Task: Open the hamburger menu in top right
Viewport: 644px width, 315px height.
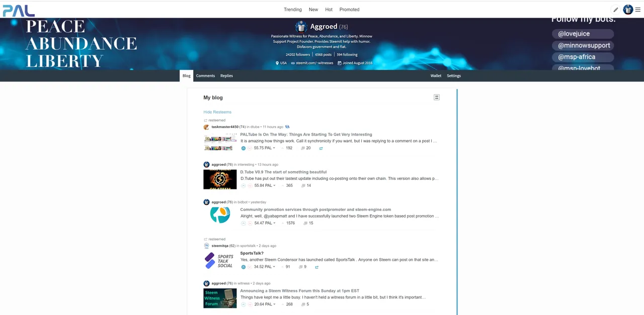Action: click(x=637, y=10)
